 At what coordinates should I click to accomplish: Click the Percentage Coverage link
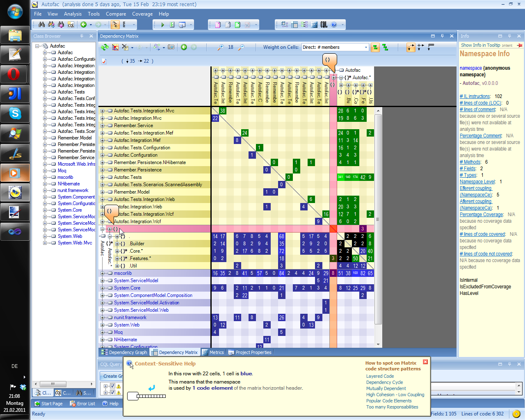[x=481, y=215]
